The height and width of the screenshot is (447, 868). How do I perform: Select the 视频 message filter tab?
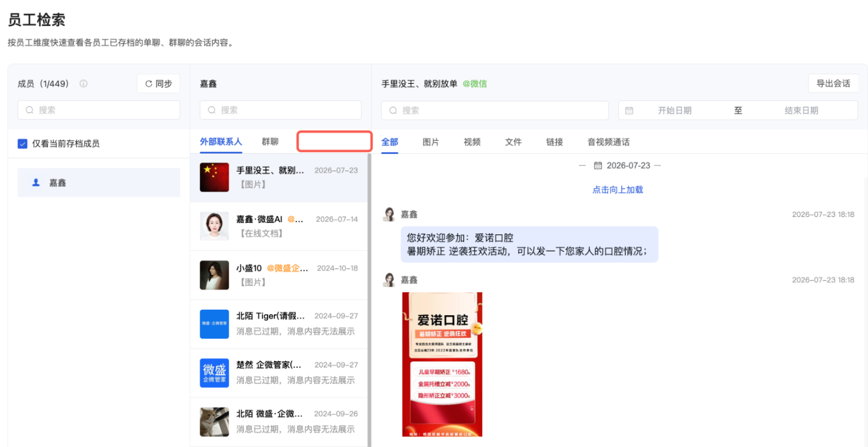[x=472, y=142]
